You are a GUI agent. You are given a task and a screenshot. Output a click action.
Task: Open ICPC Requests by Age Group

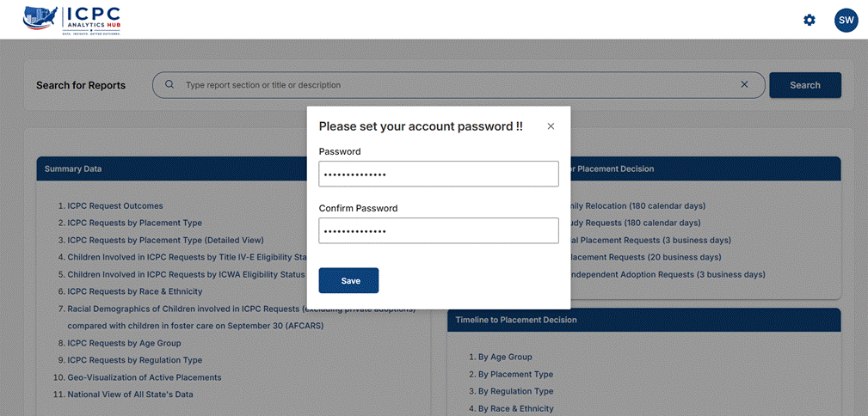[124, 343]
